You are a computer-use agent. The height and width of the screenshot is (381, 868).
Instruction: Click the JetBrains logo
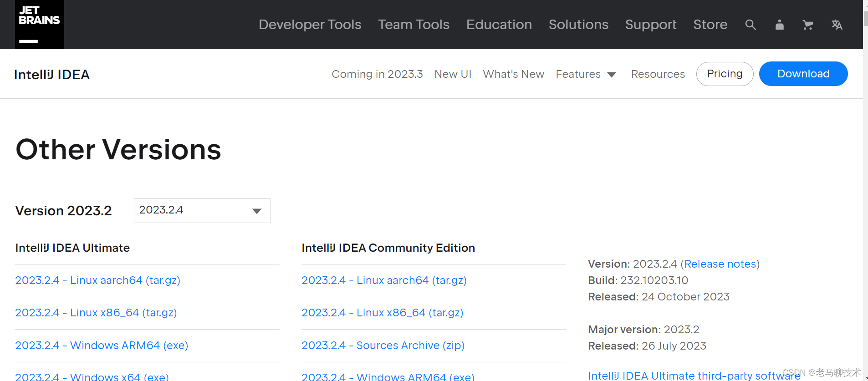40,25
